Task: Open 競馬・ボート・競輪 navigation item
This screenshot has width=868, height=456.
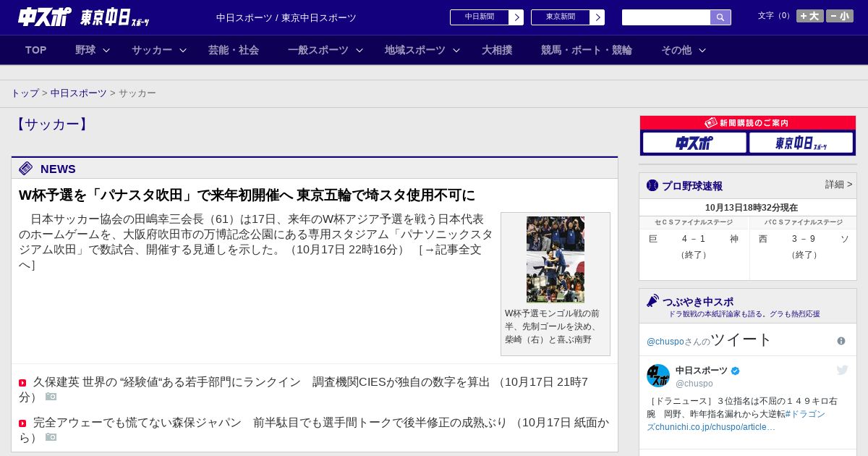Action: tap(587, 50)
